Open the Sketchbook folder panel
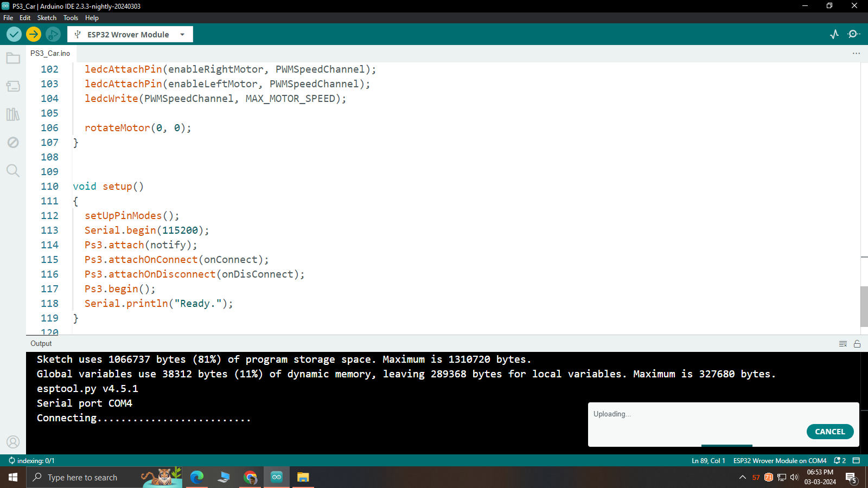This screenshot has width=868, height=488. pos(13,58)
